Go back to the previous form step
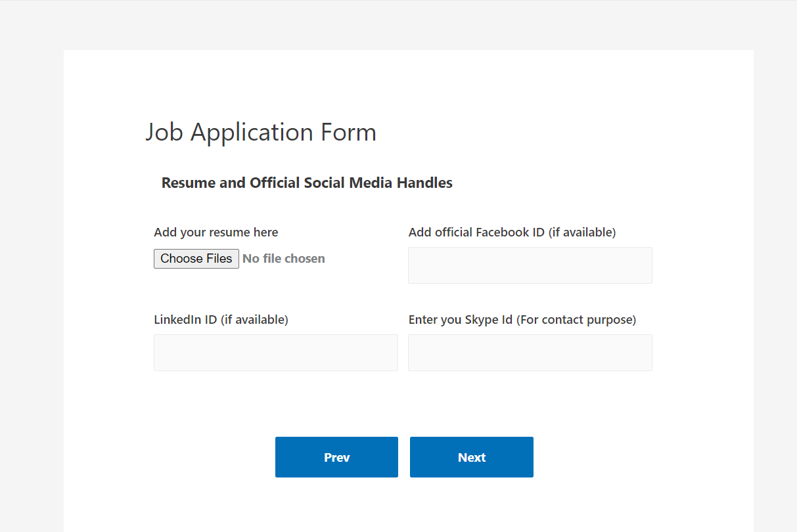This screenshot has width=797, height=532. tap(336, 457)
